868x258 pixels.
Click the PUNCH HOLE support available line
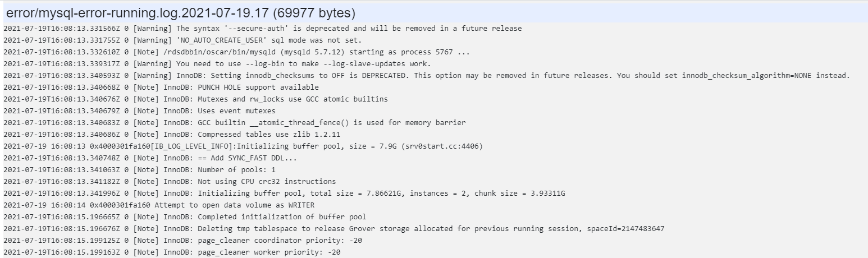point(161,87)
